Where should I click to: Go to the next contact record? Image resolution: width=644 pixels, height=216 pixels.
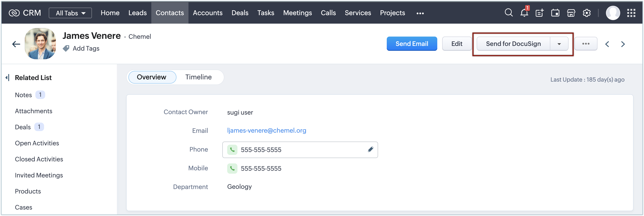(623, 44)
